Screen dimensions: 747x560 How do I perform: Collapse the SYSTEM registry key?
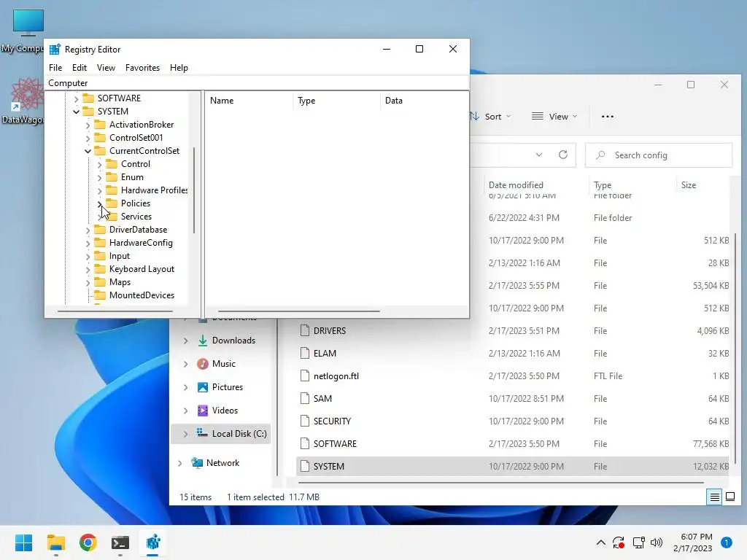pyautogui.click(x=76, y=112)
